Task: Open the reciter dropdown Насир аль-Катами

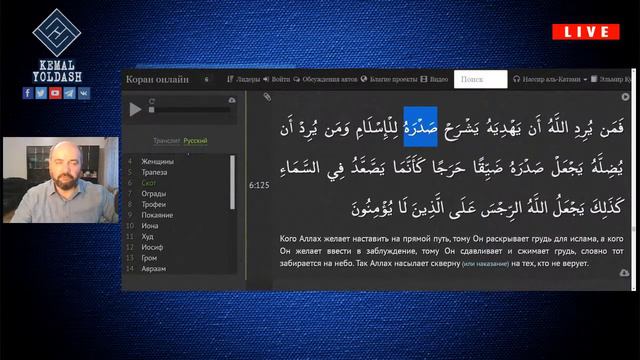Action: click(550, 79)
